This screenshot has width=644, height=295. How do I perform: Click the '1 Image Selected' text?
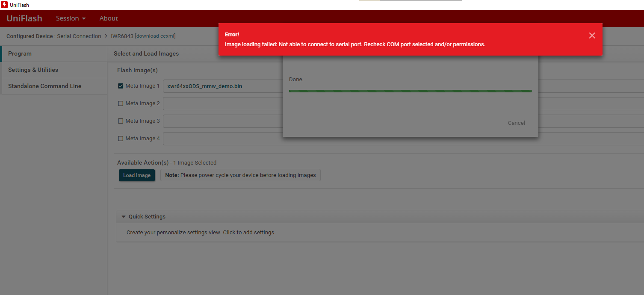195,163
